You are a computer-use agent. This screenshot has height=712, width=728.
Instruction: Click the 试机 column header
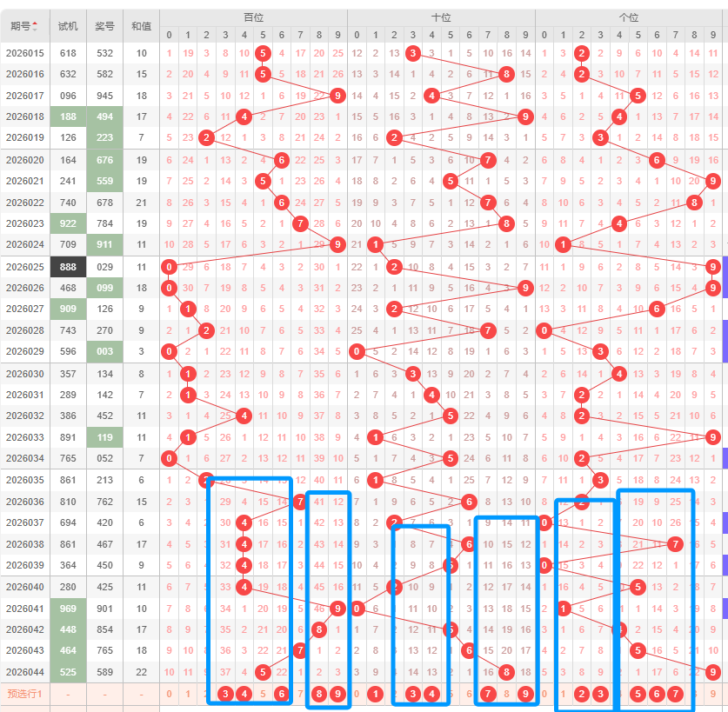pos(68,25)
